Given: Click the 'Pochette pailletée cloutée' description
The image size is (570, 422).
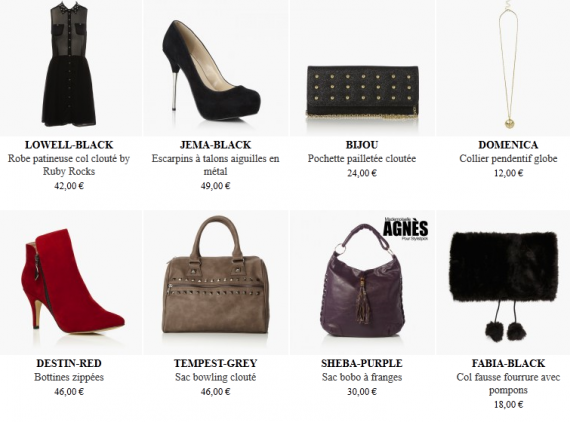Looking at the screenshot, I should coord(362,159).
